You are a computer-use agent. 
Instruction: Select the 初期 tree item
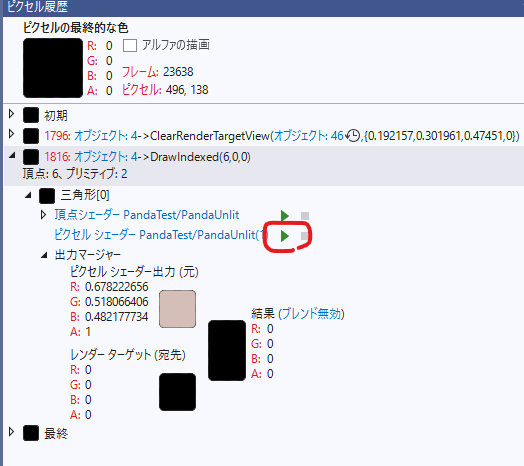tap(56, 116)
